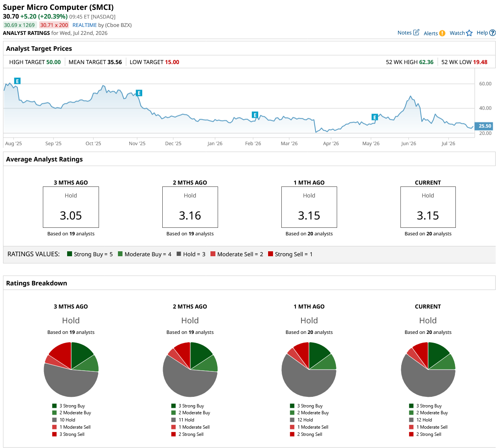
Task: Click '2 Strong Sell' under the 2 MTHS AGO pie
Action: point(191,434)
